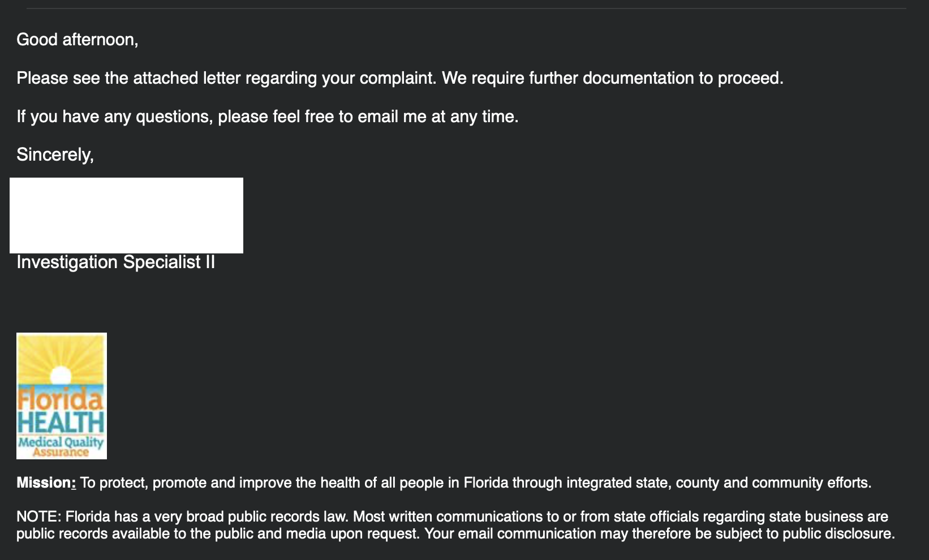This screenshot has height=560, width=929.
Task: Click the Florida Health logo image
Action: [x=61, y=395]
